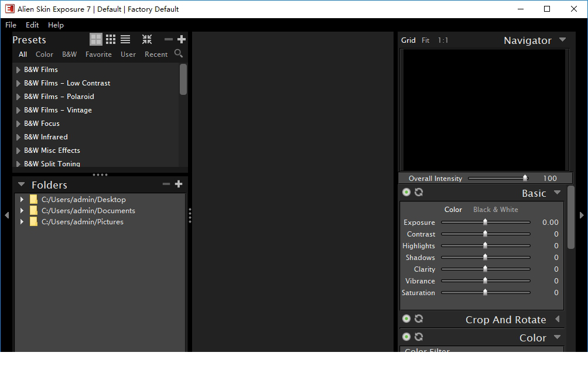The height and width of the screenshot is (366, 588).
Task: Hide the left panel with edge arrow
Action: tap(6, 216)
